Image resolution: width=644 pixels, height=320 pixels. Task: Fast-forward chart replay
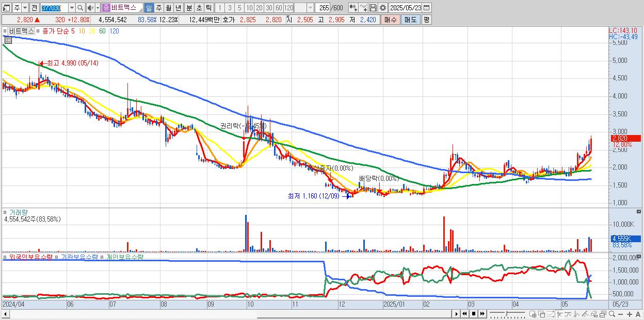482,314
